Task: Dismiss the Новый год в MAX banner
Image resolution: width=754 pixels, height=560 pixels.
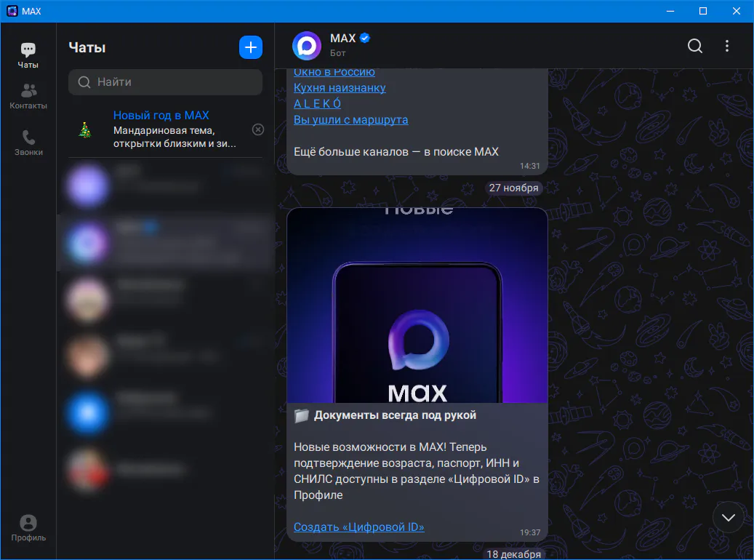Action: pyautogui.click(x=258, y=129)
